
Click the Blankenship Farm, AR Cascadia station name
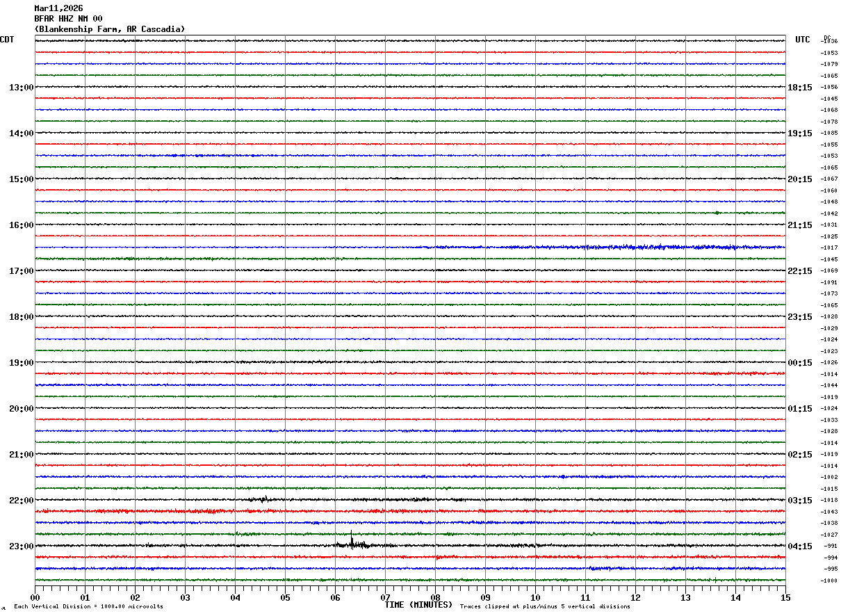(110, 29)
